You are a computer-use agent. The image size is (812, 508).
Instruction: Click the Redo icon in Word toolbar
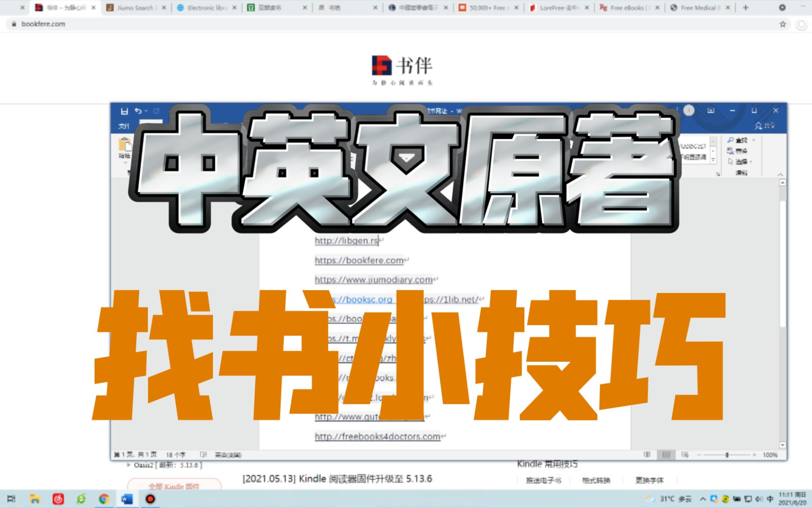click(156, 111)
